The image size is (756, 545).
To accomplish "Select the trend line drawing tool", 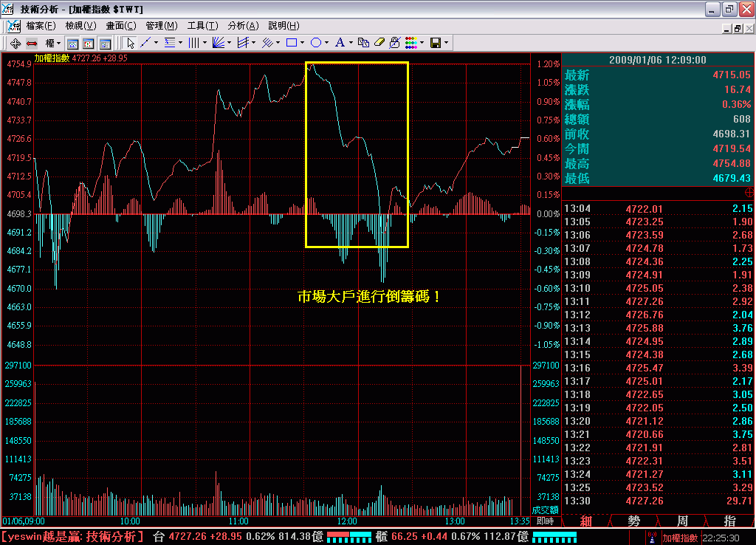I will (x=145, y=44).
